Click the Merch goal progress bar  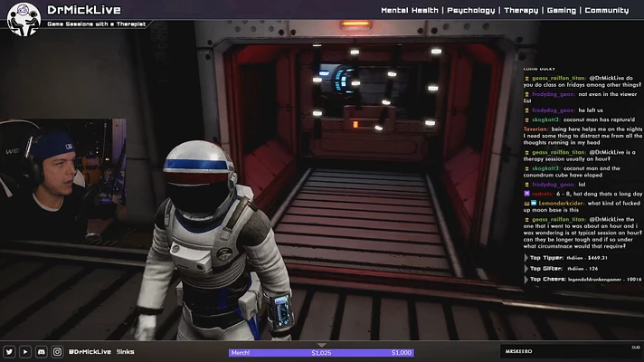[x=321, y=353]
